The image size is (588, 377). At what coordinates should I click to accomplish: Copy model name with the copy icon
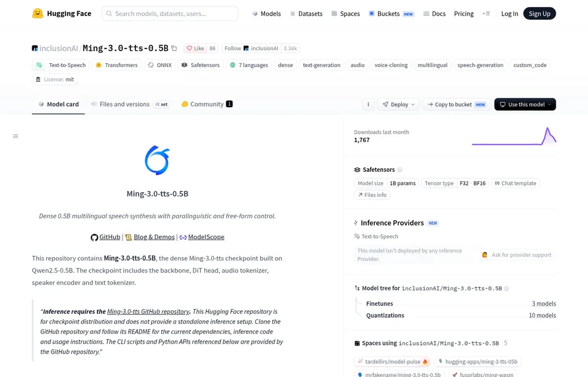[174, 48]
